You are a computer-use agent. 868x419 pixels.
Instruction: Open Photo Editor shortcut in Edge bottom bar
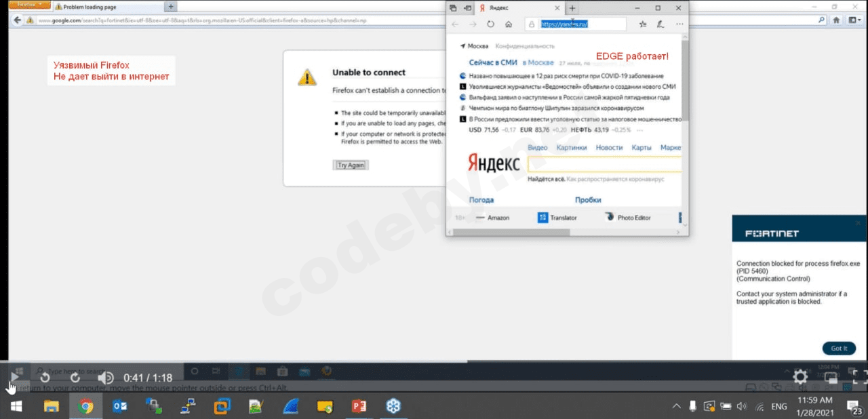coord(628,218)
